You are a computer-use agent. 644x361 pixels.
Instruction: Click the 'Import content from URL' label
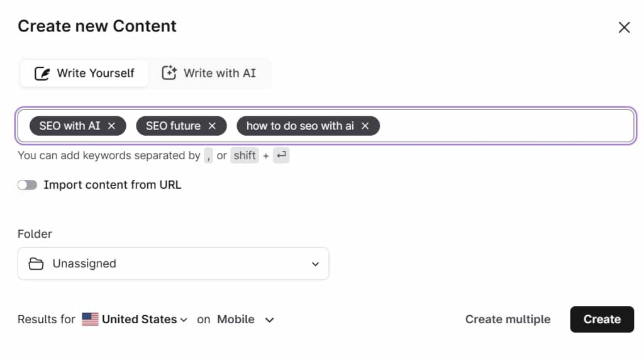click(112, 185)
